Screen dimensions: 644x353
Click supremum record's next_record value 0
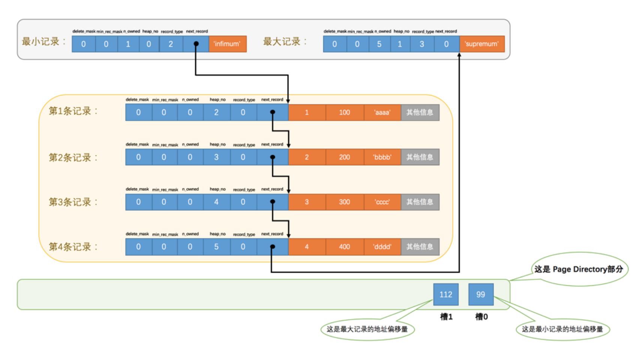(447, 44)
